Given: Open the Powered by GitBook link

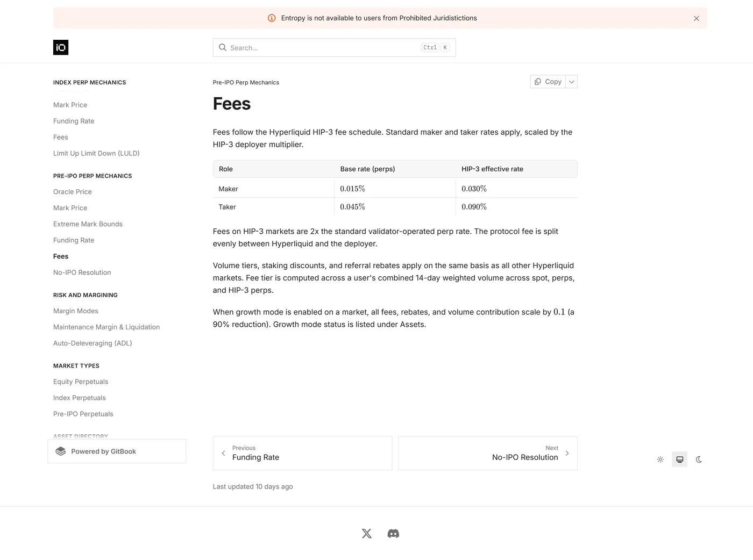Looking at the screenshot, I should (117, 451).
